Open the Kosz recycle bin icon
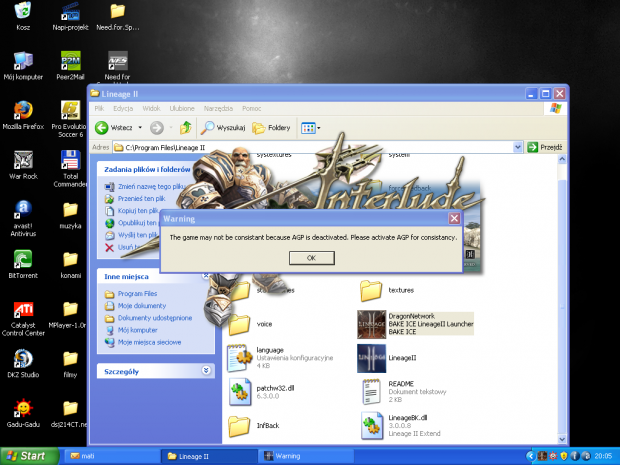 coord(23,16)
